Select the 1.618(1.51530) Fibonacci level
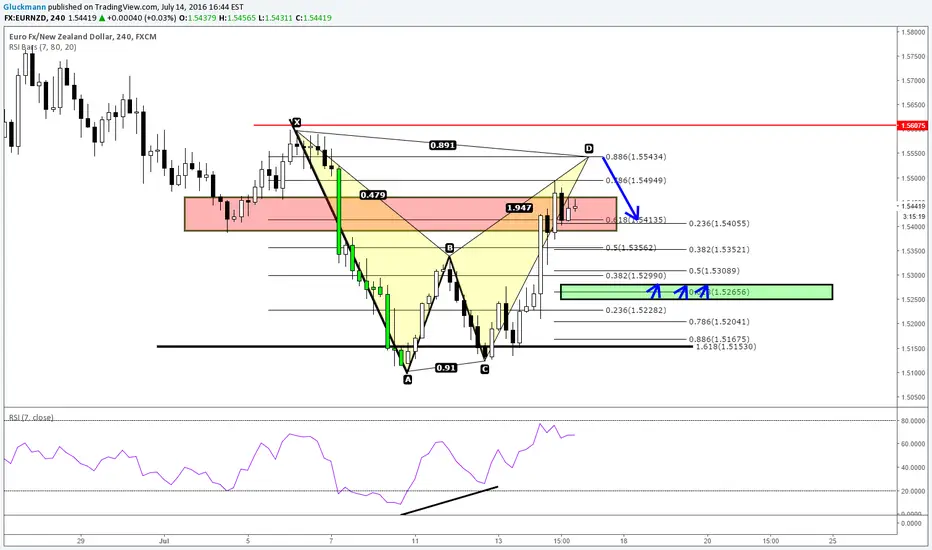This screenshot has height=550, width=932. (726, 347)
